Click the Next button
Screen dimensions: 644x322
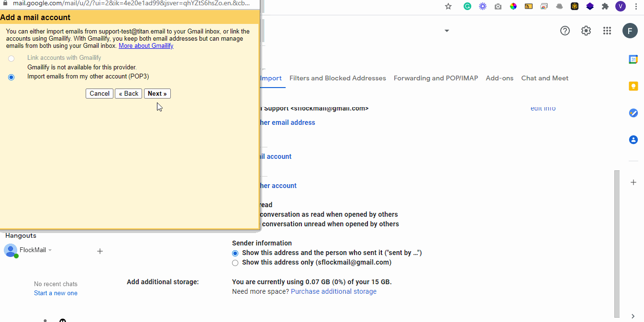[157, 94]
